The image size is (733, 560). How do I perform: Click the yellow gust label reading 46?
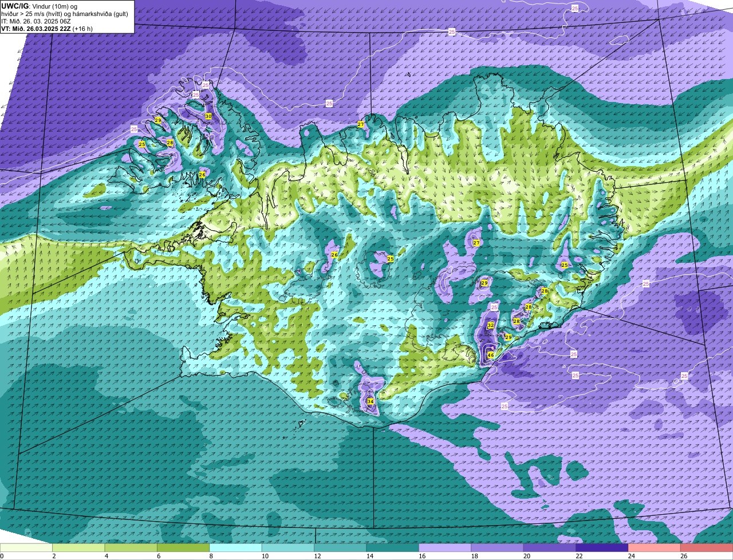pos(491,355)
